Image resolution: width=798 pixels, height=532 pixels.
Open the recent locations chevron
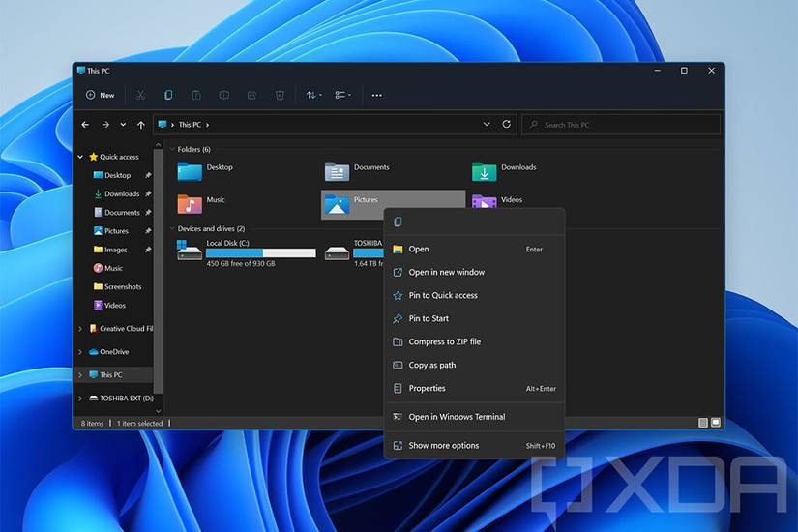tap(123, 125)
